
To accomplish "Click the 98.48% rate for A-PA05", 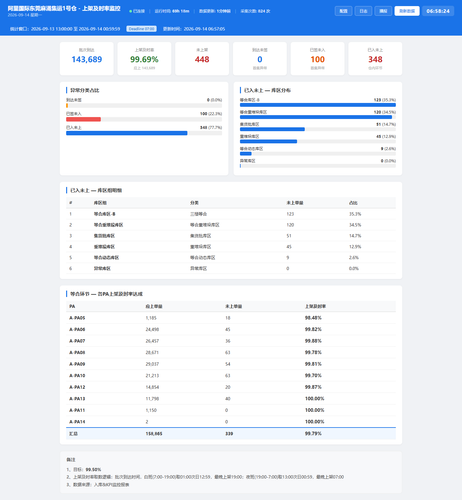I will 313,318.
